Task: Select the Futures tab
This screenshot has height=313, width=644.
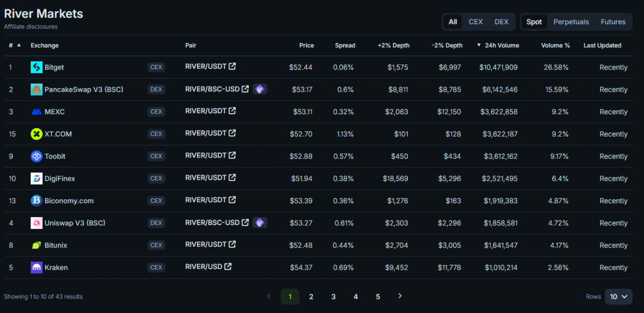Action: 613,22
